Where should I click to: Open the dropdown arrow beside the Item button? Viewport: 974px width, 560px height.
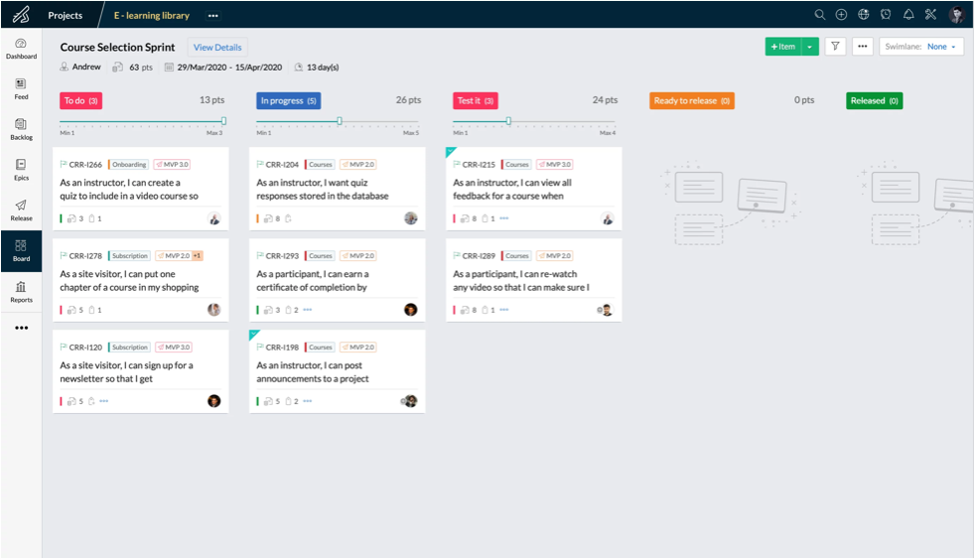[x=810, y=47]
